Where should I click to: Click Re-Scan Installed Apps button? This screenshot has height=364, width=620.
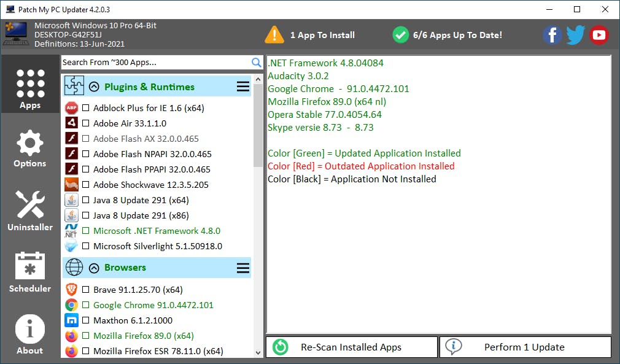point(352,347)
